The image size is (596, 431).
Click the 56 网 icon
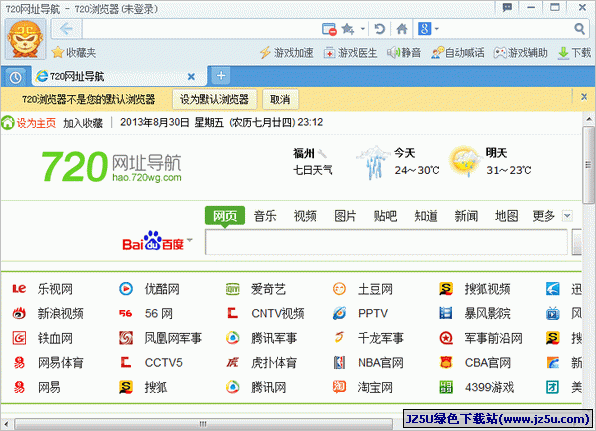(x=126, y=314)
